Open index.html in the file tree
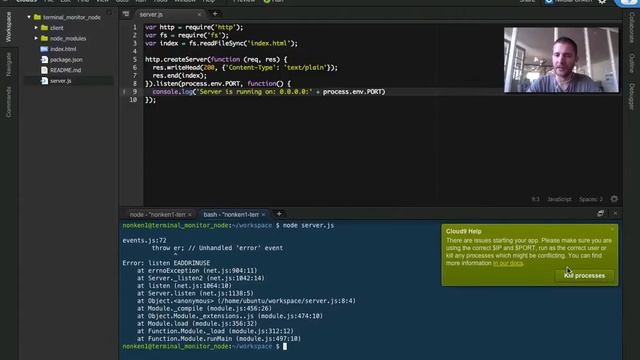The height and width of the screenshot is (360, 640). pos(63,49)
